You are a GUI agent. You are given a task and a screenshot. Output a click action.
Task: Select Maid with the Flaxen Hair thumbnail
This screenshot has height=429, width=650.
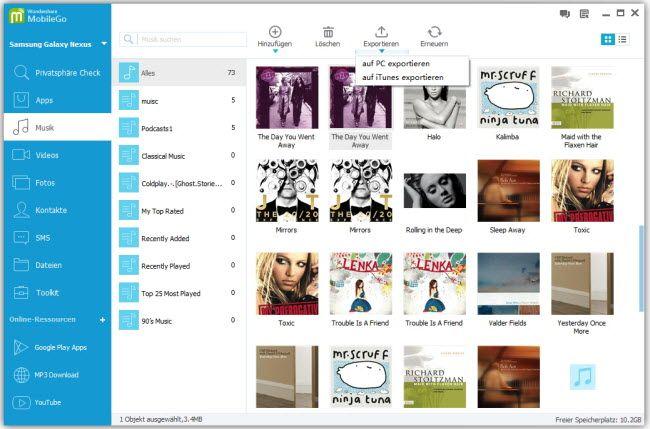pyautogui.click(x=582, y=97)
